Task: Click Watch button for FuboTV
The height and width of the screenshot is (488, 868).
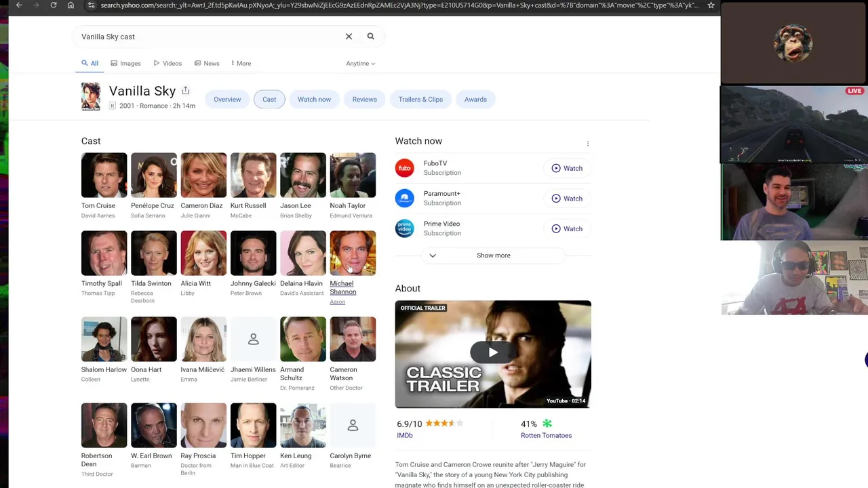Action: (x=567, y=168)
